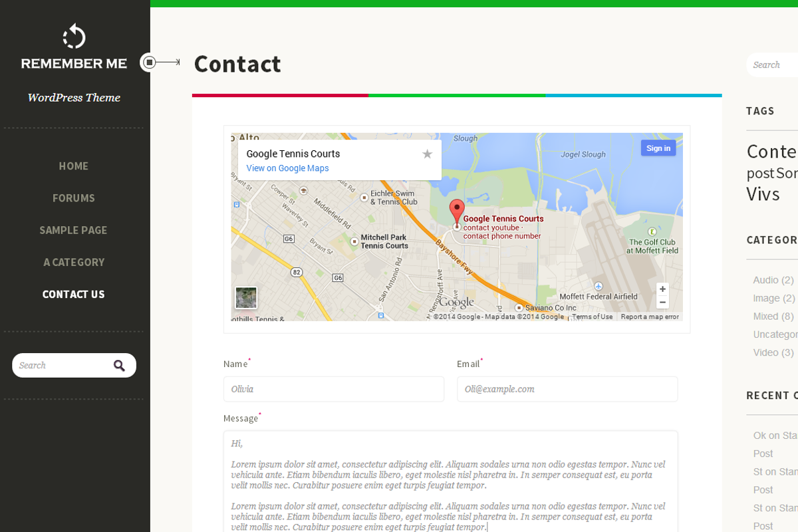The width and height of the screenshot is (798, 532).
Task: Open the Image (2) category
Action: click(x=774, y=298)
